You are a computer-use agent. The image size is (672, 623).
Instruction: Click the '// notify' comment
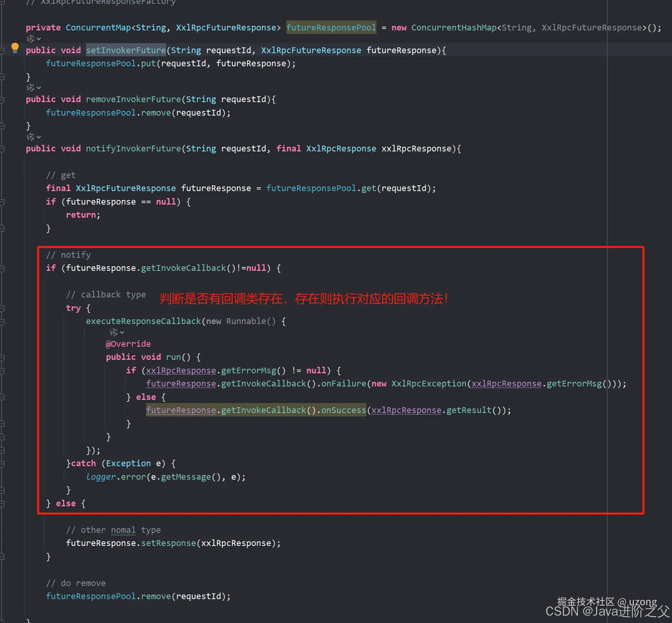(x=68, y=255)
